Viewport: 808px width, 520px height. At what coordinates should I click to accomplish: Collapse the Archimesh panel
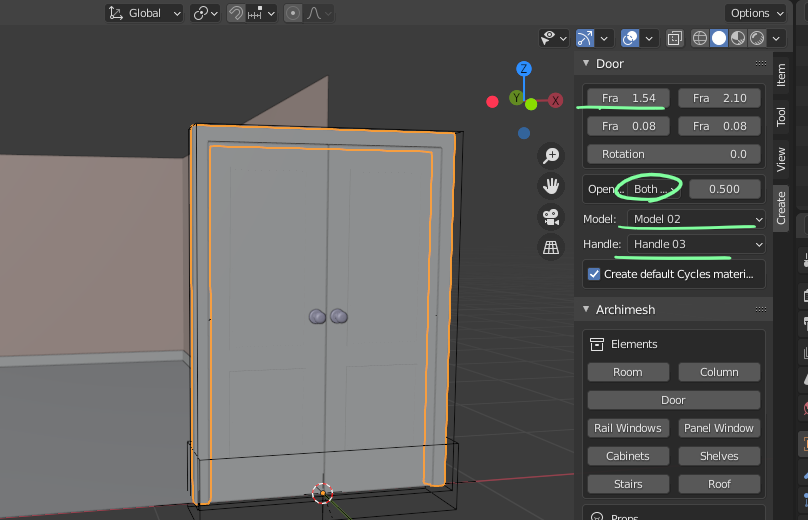coord(586,309)
